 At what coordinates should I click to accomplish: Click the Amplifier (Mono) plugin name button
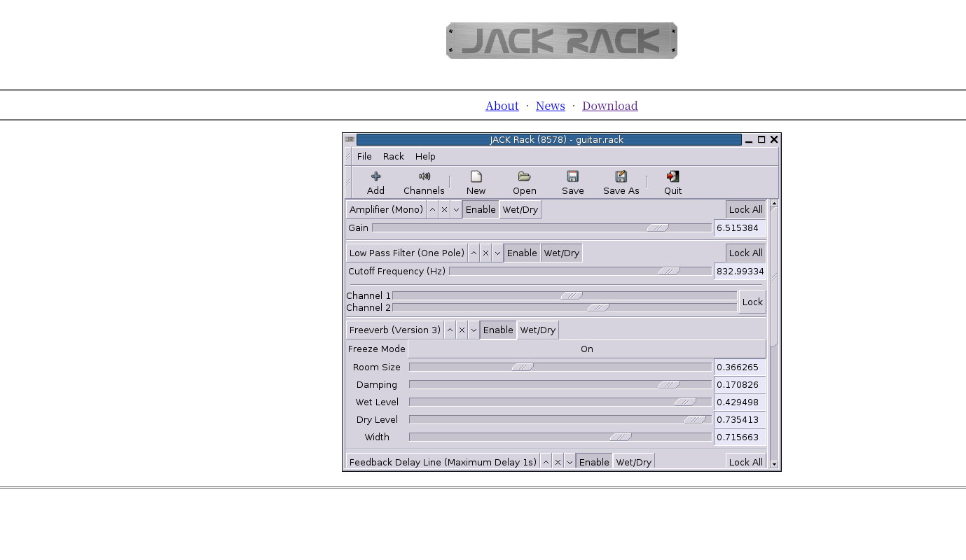tap(386, 209)
